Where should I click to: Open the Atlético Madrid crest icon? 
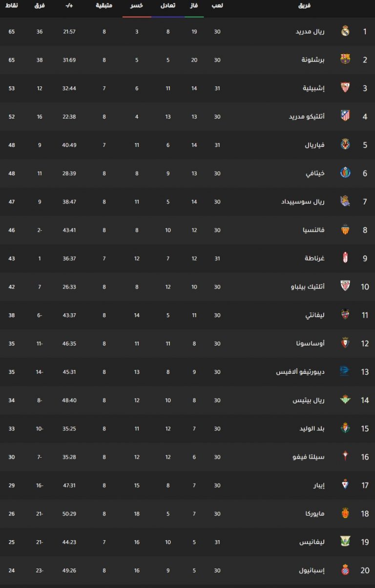point(345,117)
